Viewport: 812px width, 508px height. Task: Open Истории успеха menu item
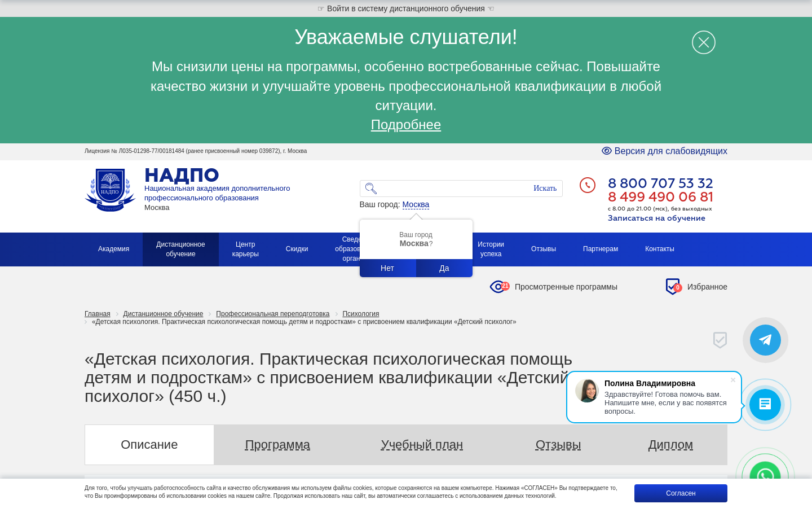coord(491,249)
